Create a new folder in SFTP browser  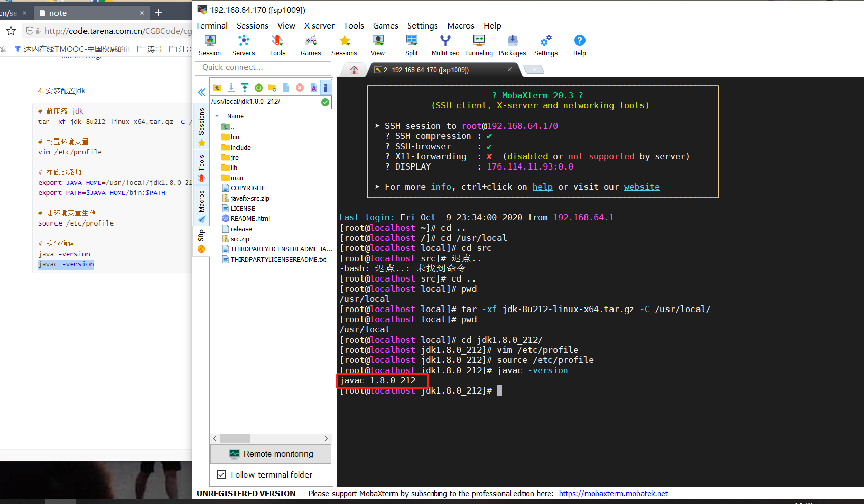(272, 88)
